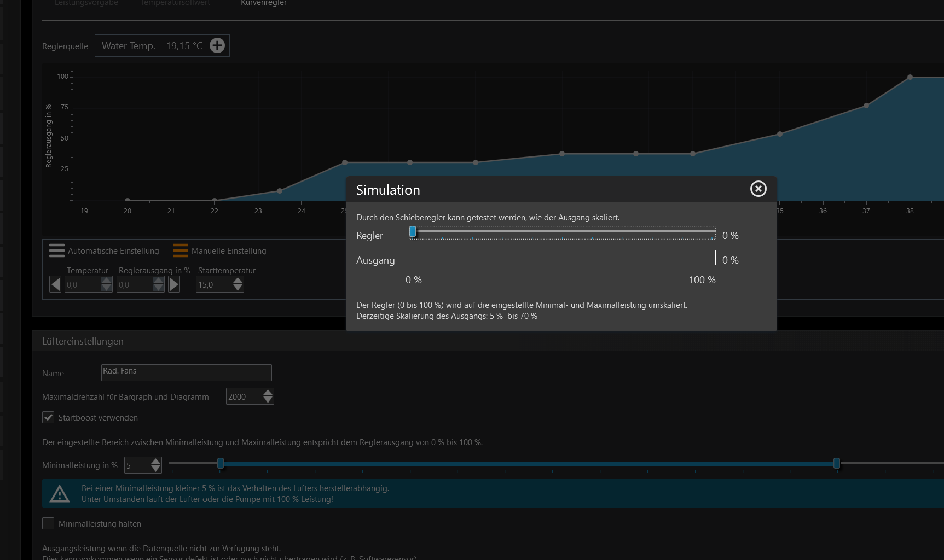Click the plus icon beside Water Temp.
The image size is (944, 560).
click(x=217, y=45)
